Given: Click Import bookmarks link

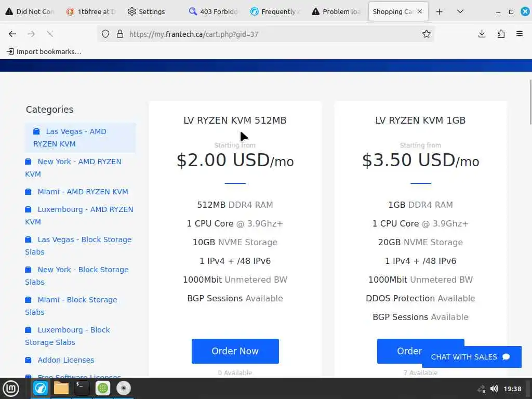Looking at the screenshot, I should point(44,51).
